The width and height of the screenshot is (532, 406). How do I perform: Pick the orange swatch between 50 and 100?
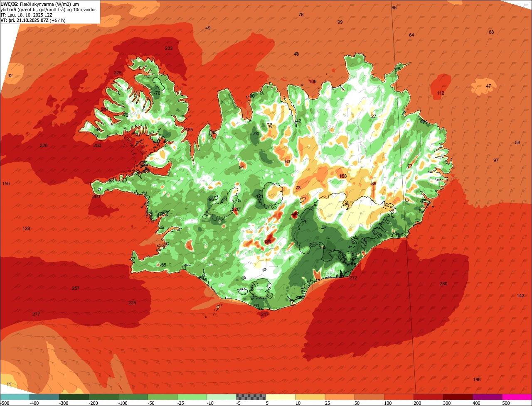tap(369, 397)
